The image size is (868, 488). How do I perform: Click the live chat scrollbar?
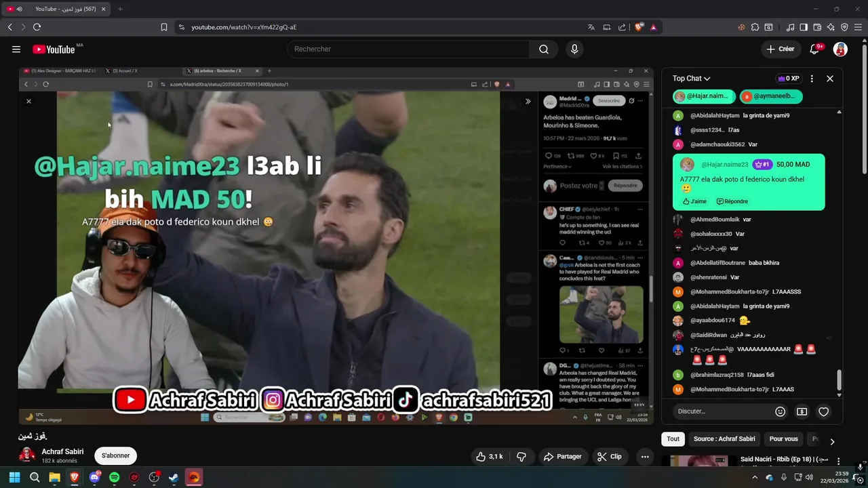tap(840, 380)
